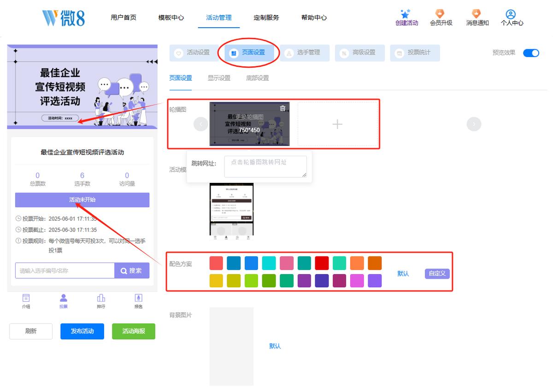
Task: Click the 搜索 button in preview
Action: (132, 270)
